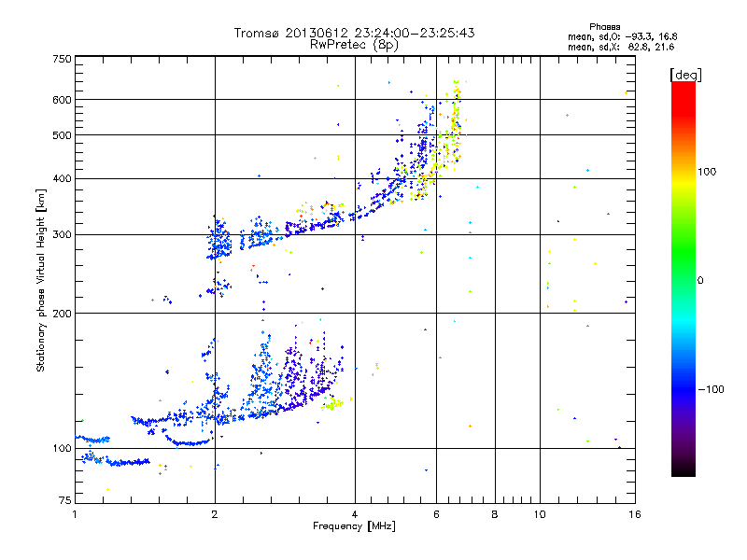Click the x-axis label '1'
Image resolution: width=747 pixels, height=560 pixels.
point(76,514)
